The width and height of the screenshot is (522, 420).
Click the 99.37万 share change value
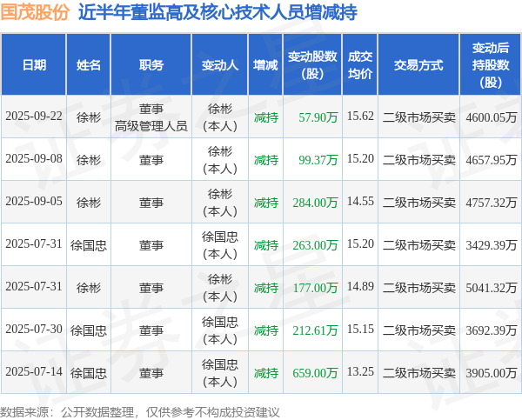click(318, 160)
